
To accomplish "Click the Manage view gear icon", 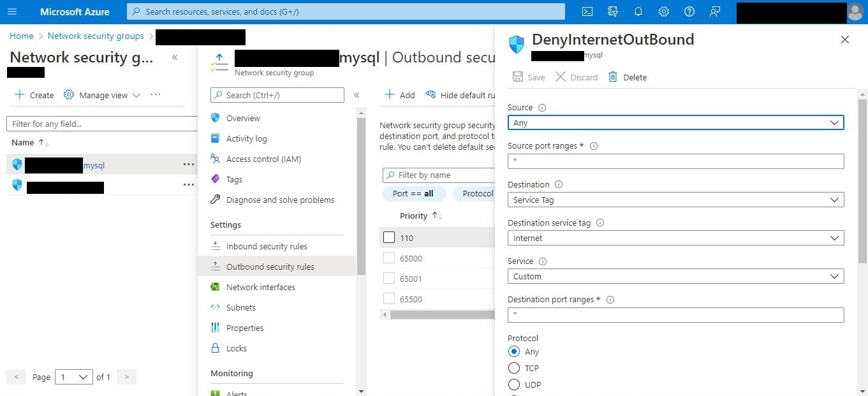I will 69,95.
